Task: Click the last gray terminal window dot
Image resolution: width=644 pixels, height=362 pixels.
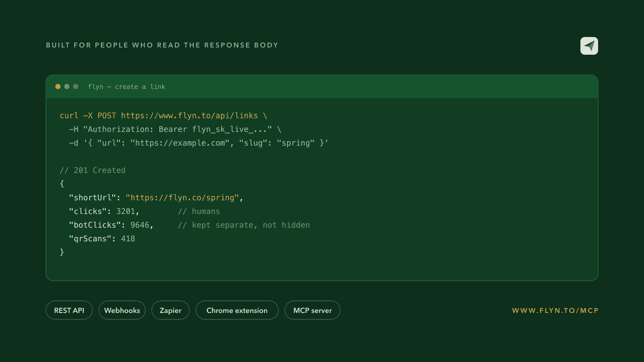Action: tap(76, 86)
